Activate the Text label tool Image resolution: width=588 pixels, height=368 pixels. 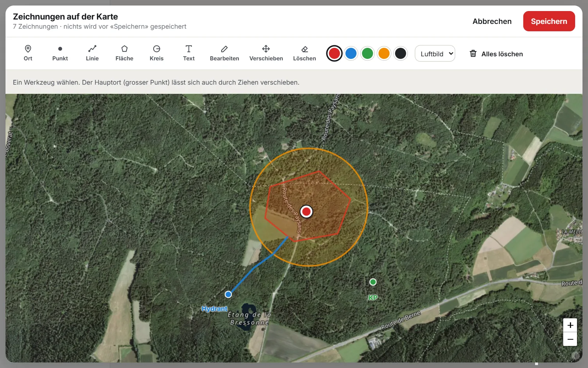(189, 53)
